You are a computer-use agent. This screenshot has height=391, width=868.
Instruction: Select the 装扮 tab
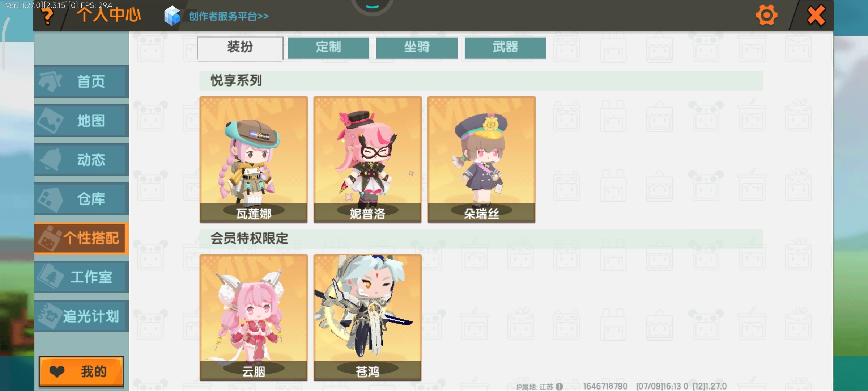(x=240, y=47)
